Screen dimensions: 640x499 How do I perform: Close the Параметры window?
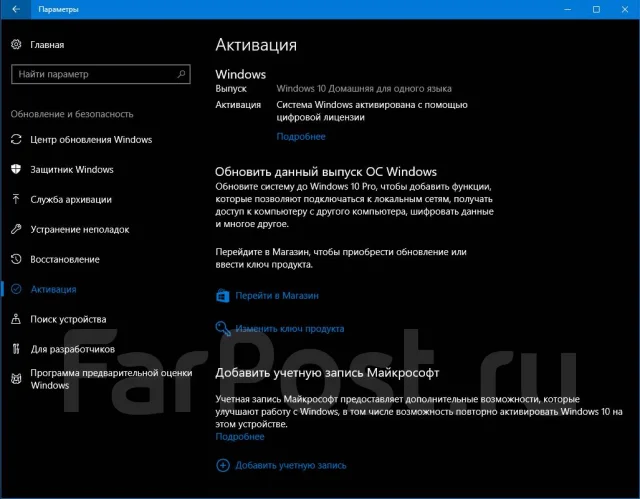625,9
